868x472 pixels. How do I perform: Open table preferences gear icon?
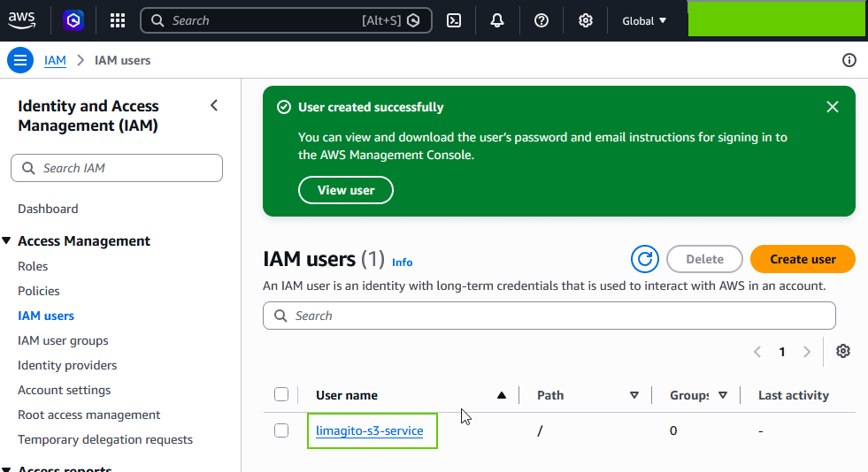pos(843,352)
